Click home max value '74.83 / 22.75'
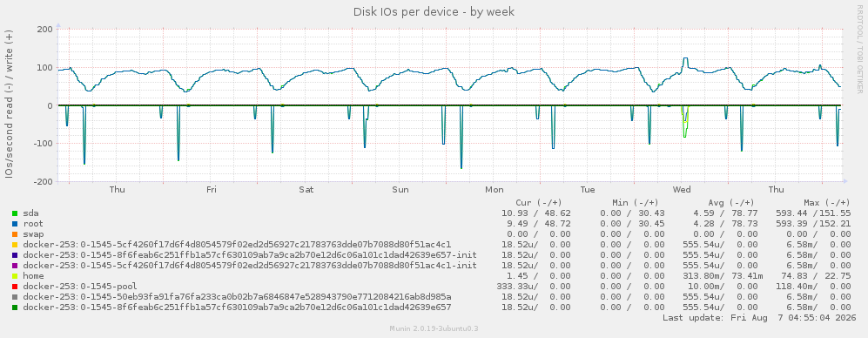The width and height of the screenshot is (868, 338). 816,276
